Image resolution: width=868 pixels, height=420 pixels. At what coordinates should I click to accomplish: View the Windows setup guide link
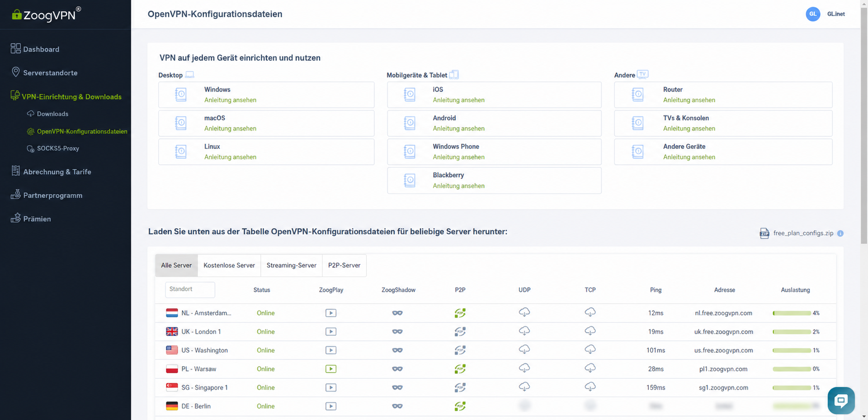pyautogui.click(x=230, y=100)
